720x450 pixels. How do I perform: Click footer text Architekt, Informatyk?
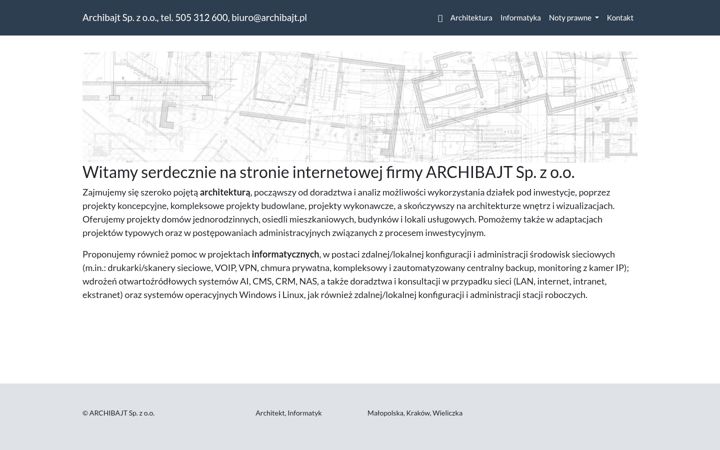coord(288,413)
